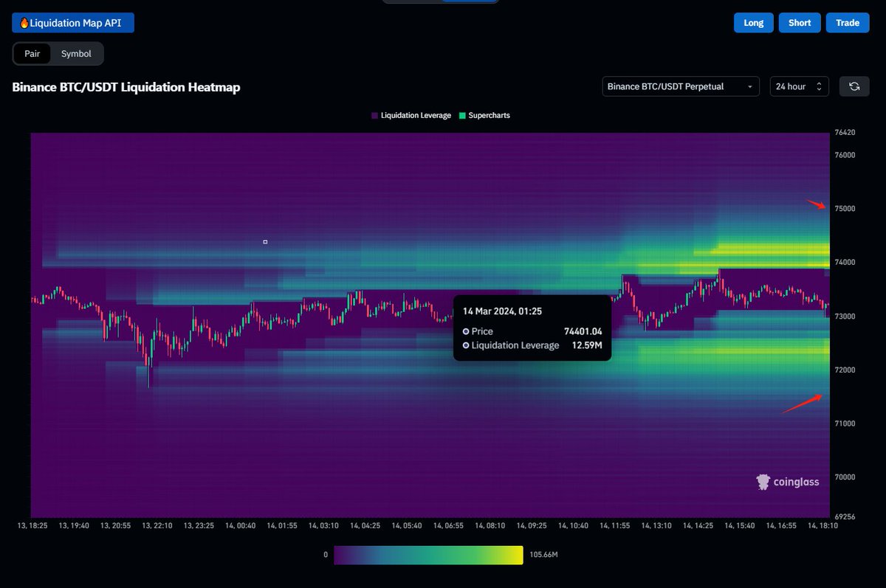Click the purple Liquidation Leverage legend swatch
Image resolution: width=886 pixels, height=588 pixels.
click(x=374, y=116)
